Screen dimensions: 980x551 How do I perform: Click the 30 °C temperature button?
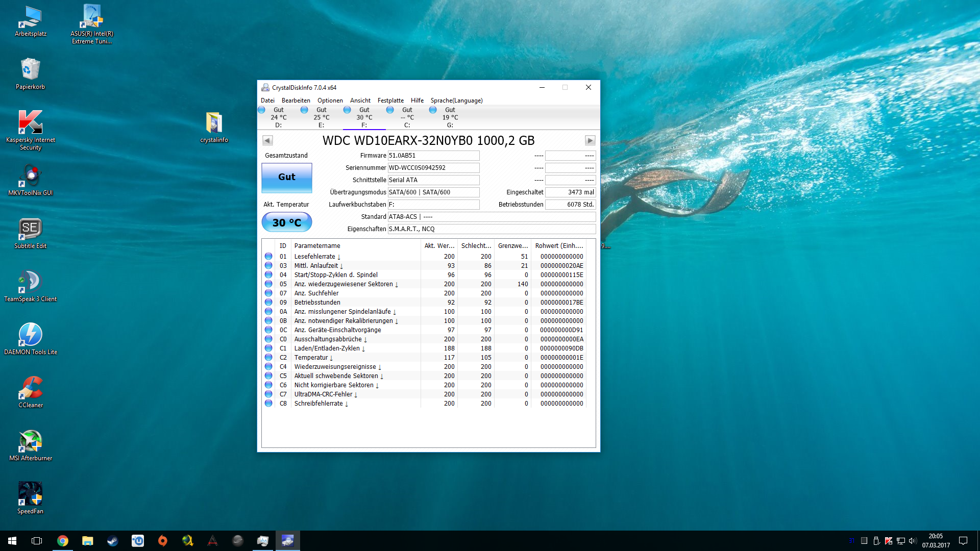pyautogui.click(x=287, y=222)
